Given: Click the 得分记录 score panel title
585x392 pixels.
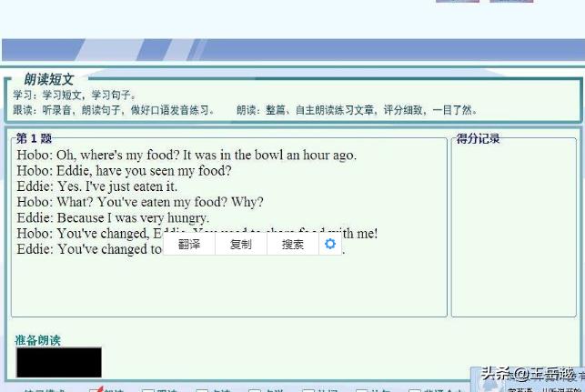Looking at the screenshot, I should 478,138.
